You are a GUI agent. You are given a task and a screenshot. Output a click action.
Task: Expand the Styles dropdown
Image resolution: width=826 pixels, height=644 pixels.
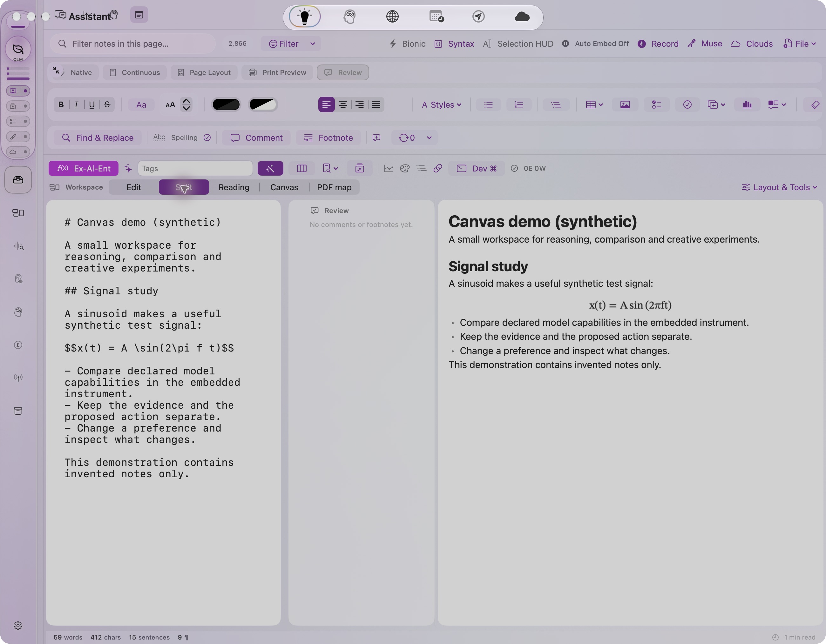[441, 105]
